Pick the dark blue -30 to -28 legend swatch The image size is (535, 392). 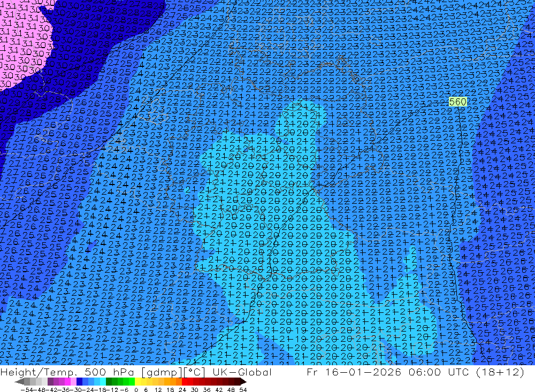[79, 381]
